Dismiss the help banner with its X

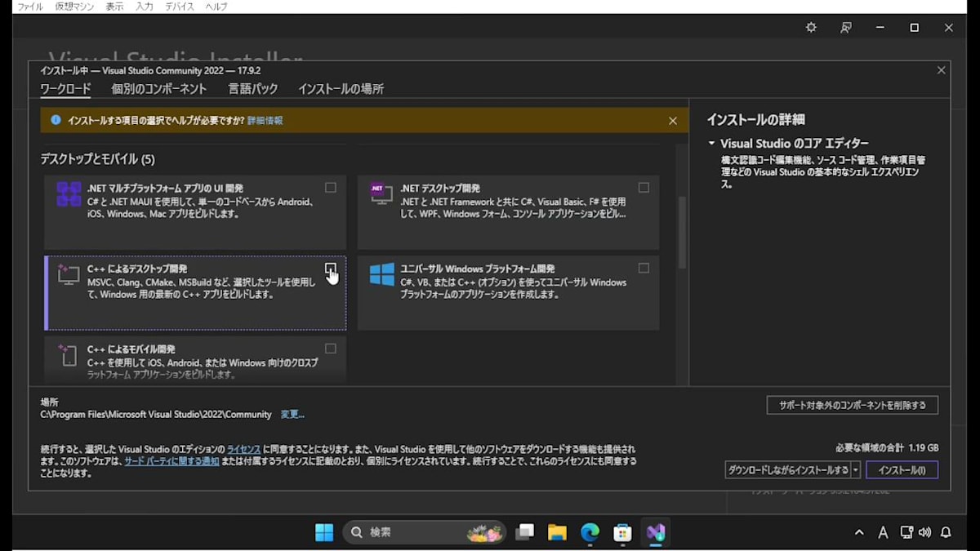672,120
